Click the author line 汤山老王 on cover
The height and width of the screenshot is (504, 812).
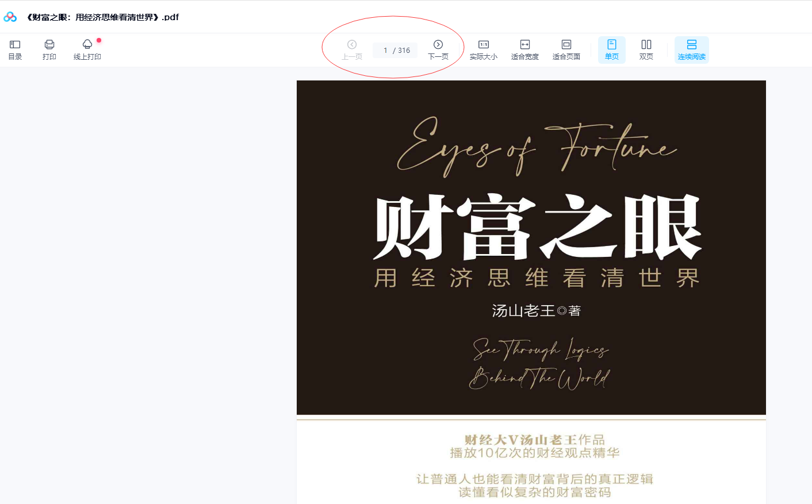(x=536, y=311)
